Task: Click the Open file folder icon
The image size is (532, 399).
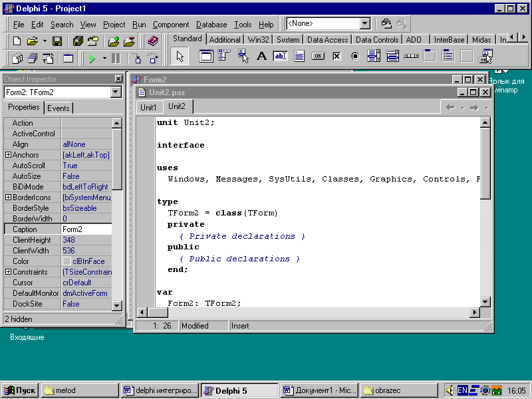Action: click(32, 41)
